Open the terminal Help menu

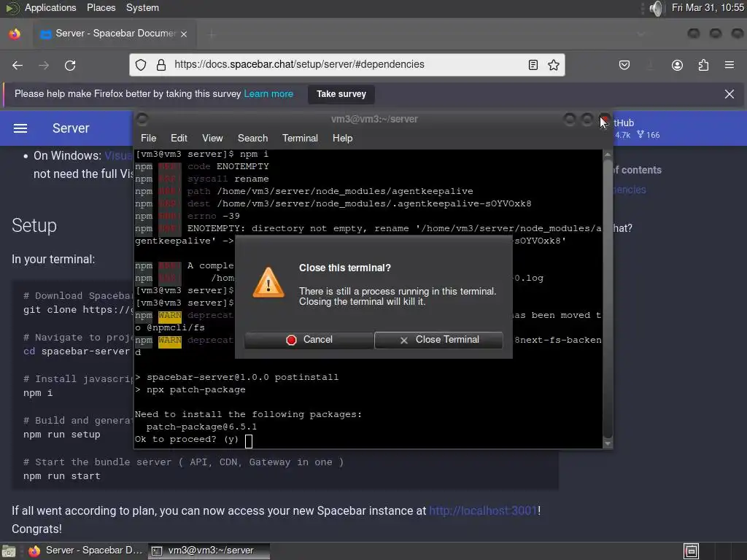coord(342,138)
